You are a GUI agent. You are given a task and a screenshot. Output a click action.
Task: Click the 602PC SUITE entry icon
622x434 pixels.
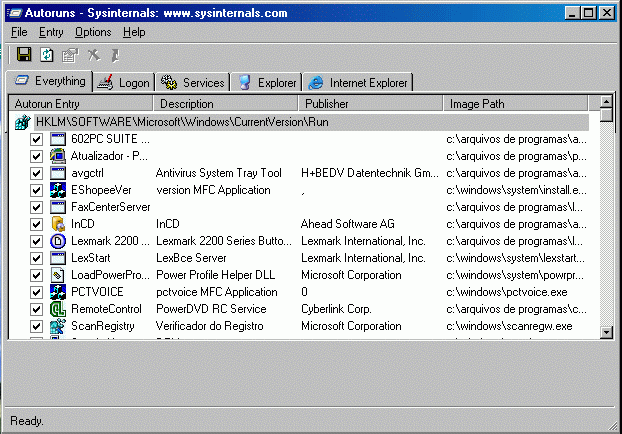click(58, 139)
